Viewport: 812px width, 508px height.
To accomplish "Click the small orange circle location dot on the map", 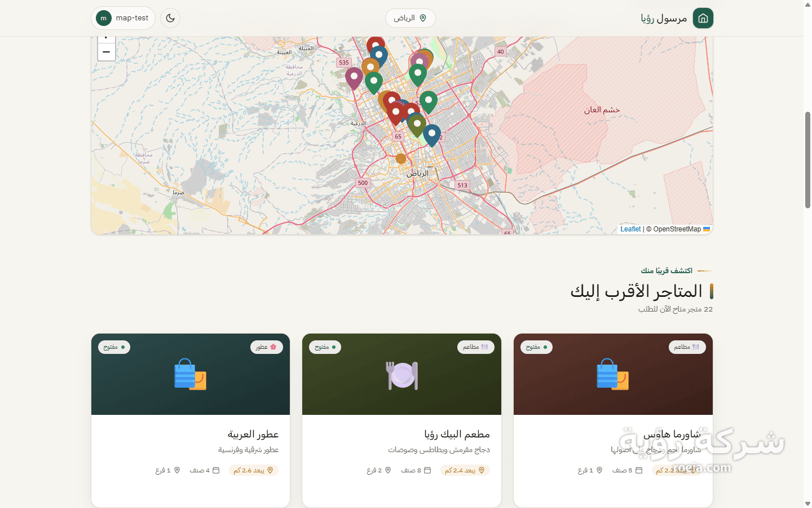I will click(x=400, y=159).
